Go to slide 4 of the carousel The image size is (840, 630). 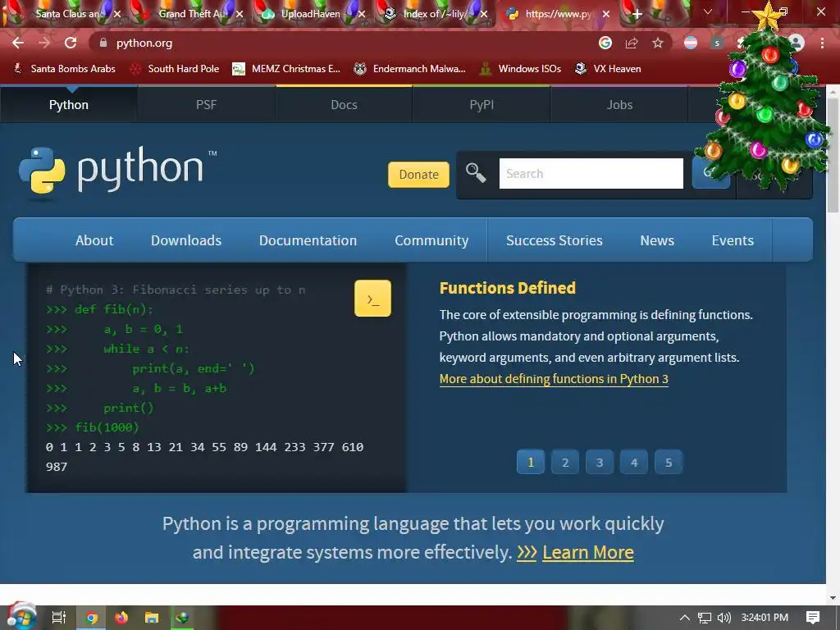click(634, 463)
